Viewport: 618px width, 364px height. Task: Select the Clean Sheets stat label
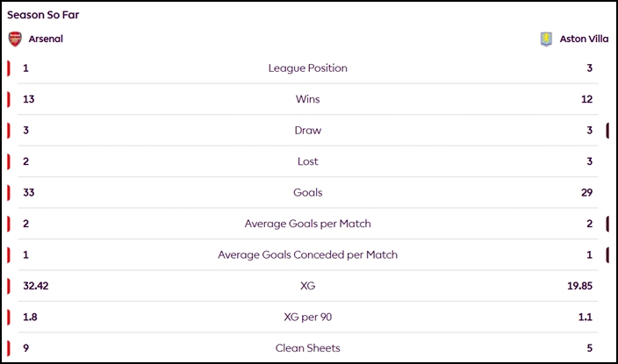[x=307, y=348]
